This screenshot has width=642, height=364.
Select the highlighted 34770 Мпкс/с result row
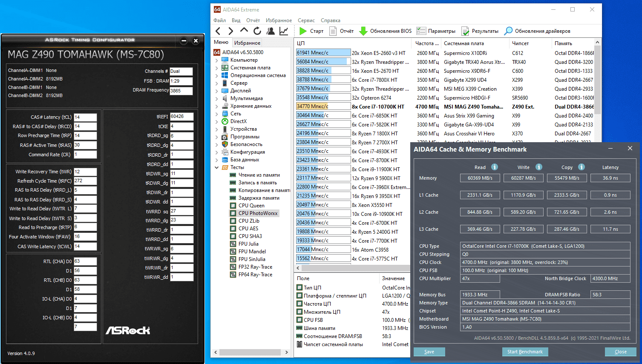coord(445,106)
